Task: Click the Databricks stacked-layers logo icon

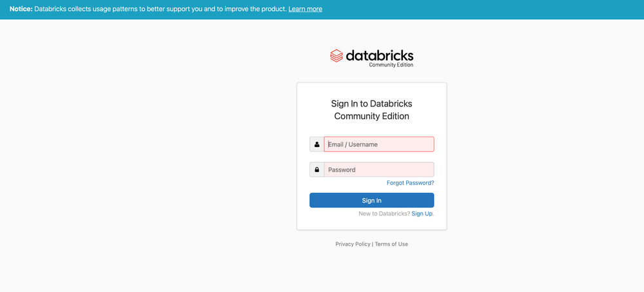Action: (x=337, y=56)
